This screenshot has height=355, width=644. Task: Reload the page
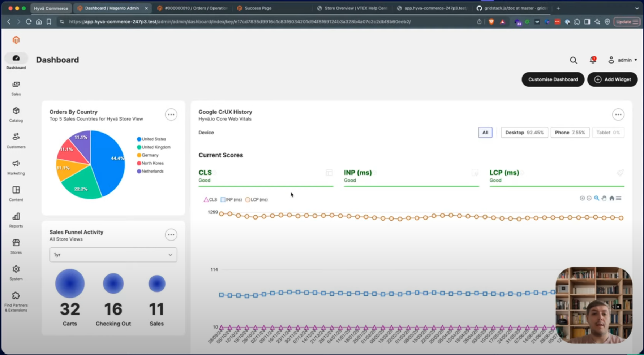pos(29,22)
